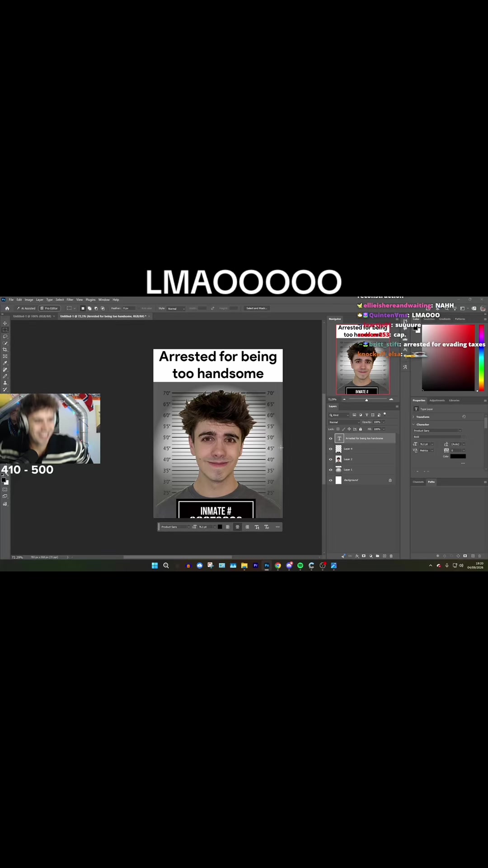The height and width of the screenshot is (868, 488).
Task: Adjust Navigator zoom slider handle
Action: point(366,400)
